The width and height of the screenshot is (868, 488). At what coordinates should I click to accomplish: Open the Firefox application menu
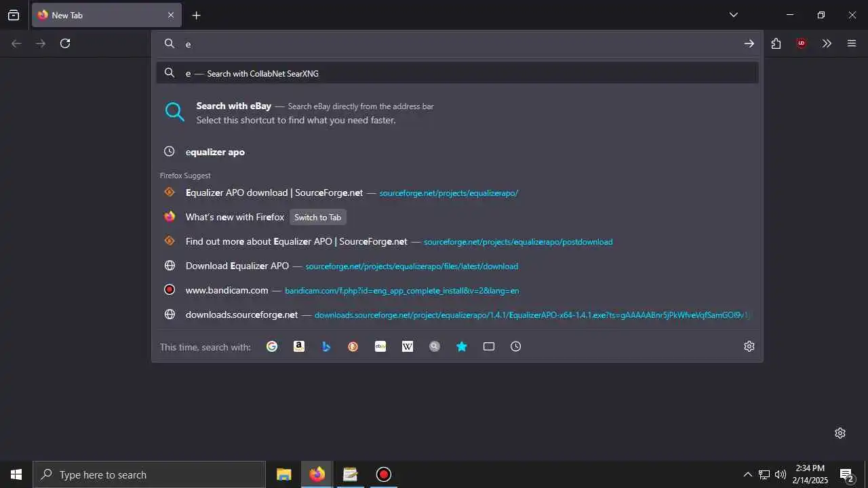tap(852, 43)
